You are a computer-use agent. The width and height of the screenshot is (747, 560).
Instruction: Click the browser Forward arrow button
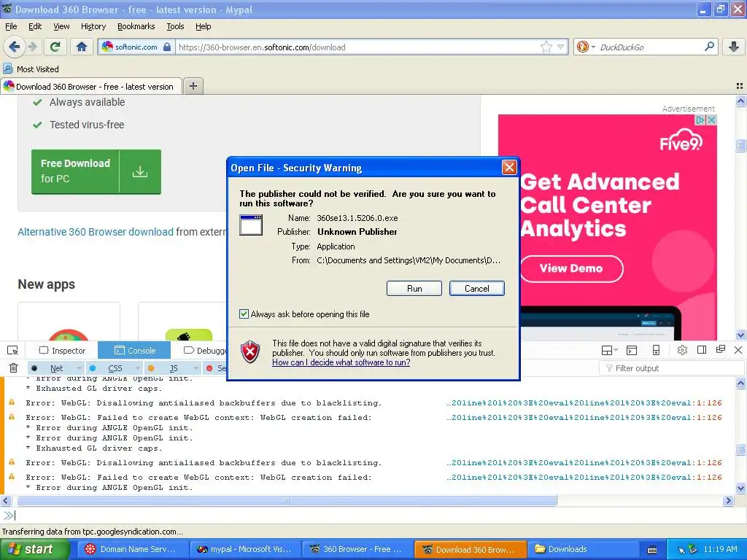32,47
